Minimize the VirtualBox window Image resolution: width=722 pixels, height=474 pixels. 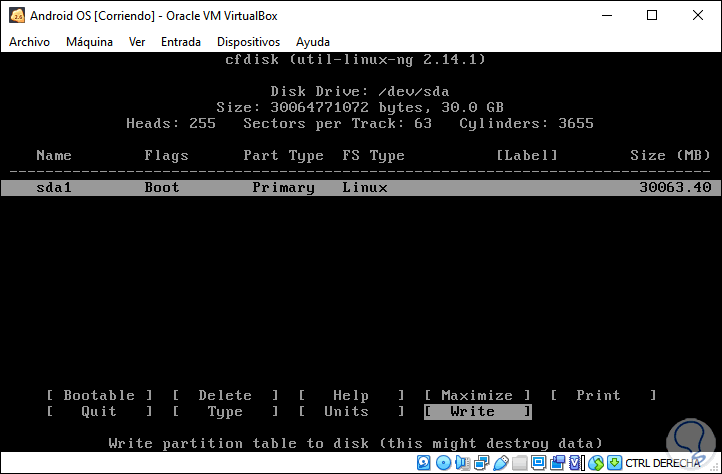click(x=607, y=15)
